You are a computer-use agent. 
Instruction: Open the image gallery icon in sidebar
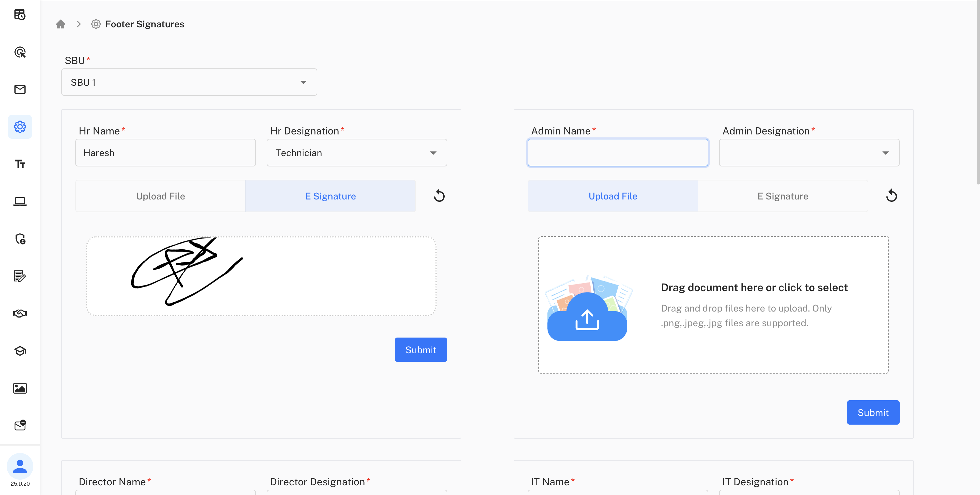(x=20, y=388)
